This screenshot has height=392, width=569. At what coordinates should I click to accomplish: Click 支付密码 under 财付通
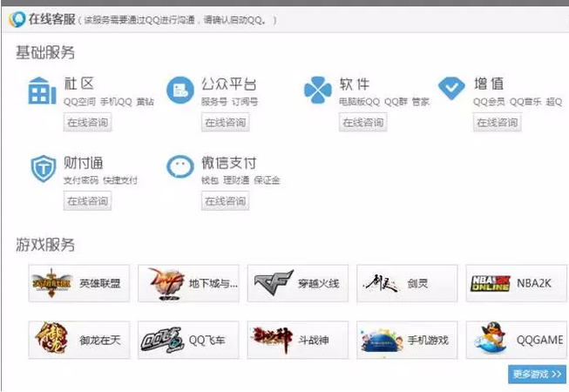(x=81, y=180)
